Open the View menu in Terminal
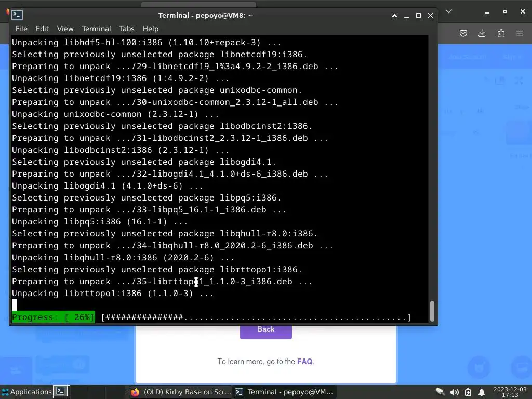This screenshot has height=399, width=532. point(65,29)
